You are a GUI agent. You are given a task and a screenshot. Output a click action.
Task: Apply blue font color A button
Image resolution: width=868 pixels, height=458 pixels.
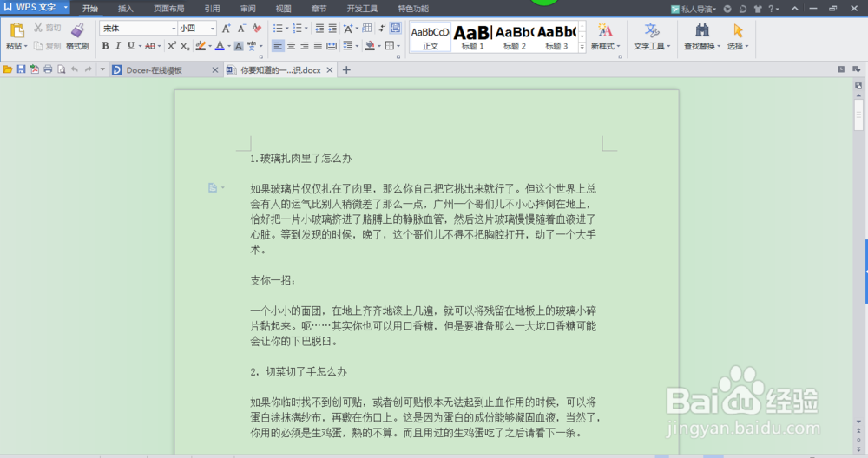click(220, 46)
